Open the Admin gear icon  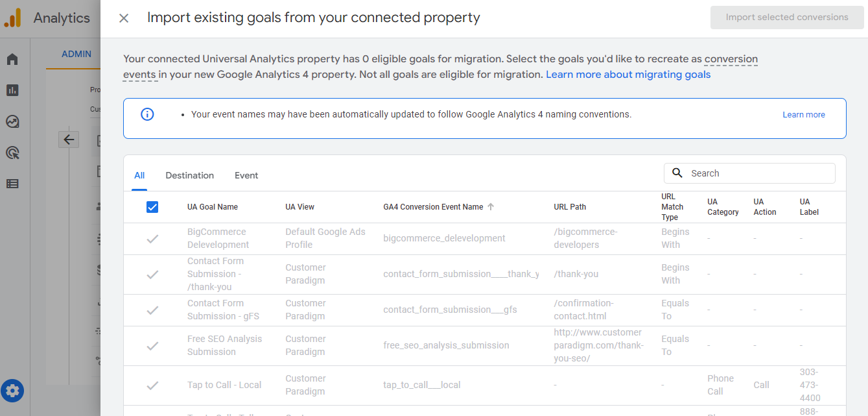[x=13, y=391]
